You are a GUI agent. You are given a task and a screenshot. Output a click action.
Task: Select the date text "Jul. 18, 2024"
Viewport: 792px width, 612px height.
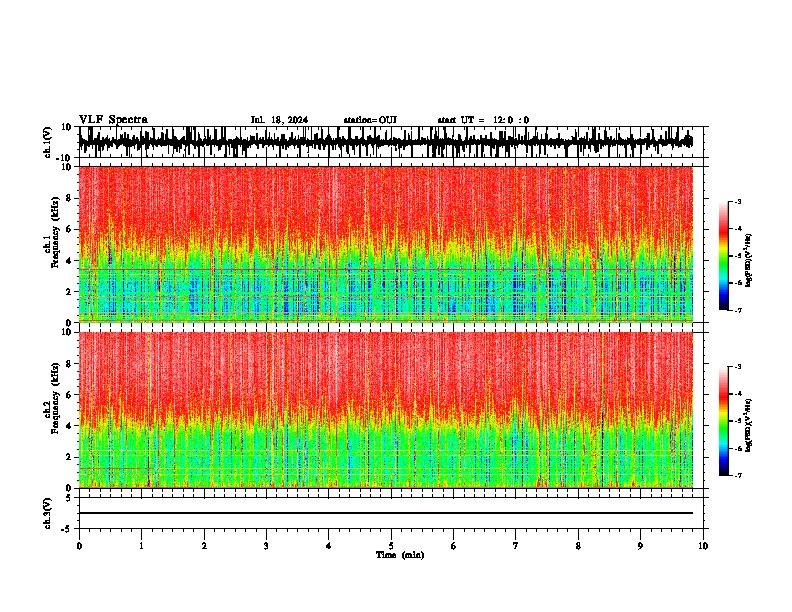tap(279, 120)
